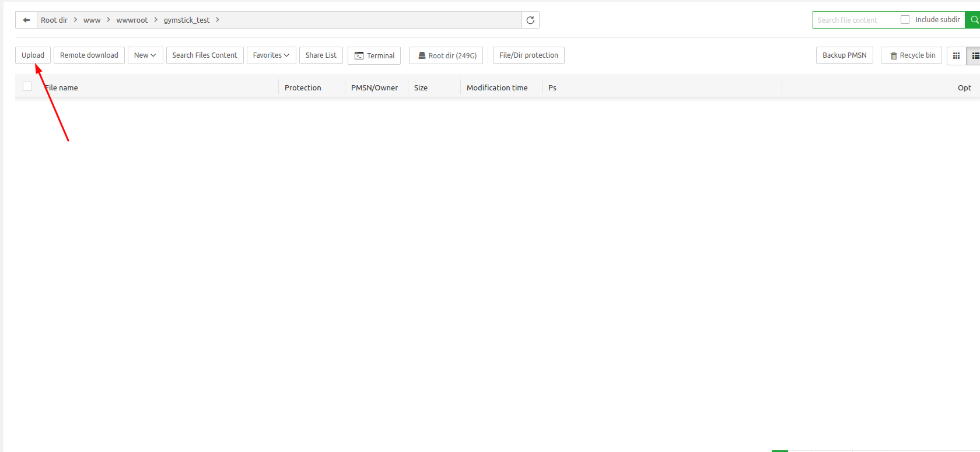Open the Recycle bin
This screenshot has width=980, height=452.
pyautogui.click(x=912, y=55)
